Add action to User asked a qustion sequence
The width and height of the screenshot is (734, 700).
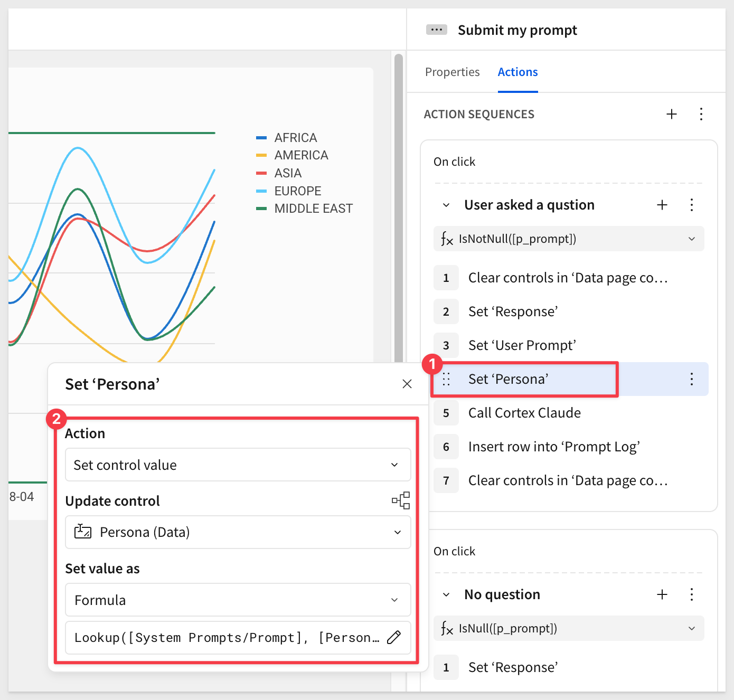pos(662,205)
